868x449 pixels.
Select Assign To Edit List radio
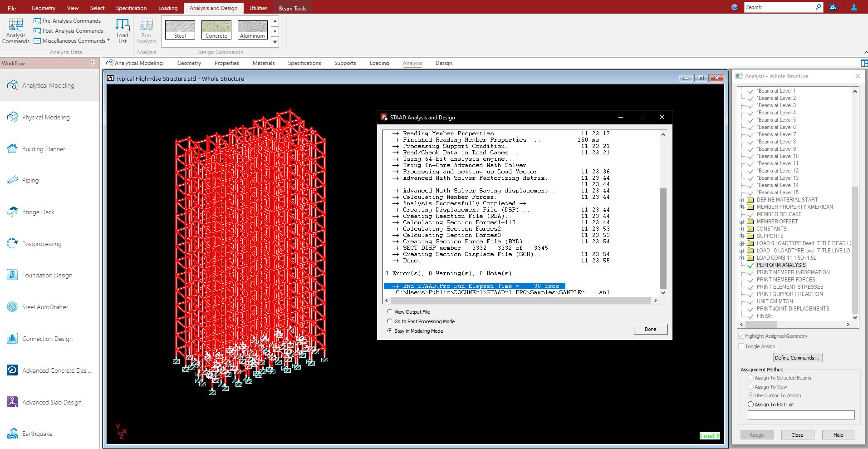coord(750,405)
